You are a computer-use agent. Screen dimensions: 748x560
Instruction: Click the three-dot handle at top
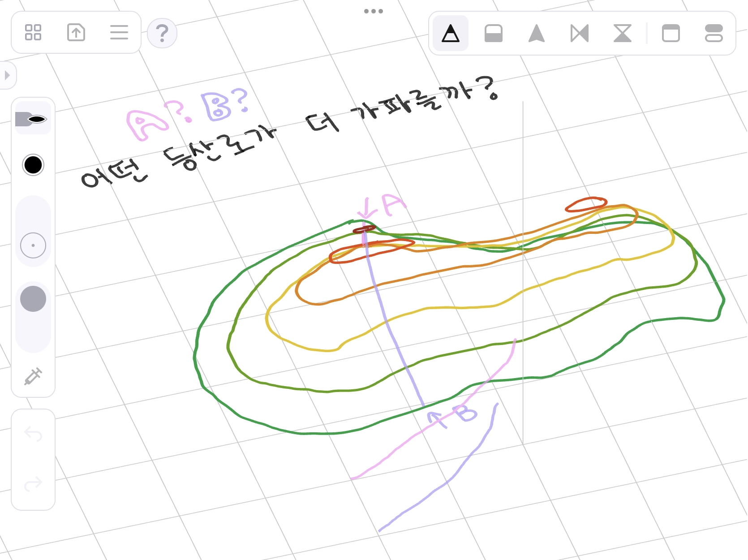pyautogui.click(x=374, y=11)
